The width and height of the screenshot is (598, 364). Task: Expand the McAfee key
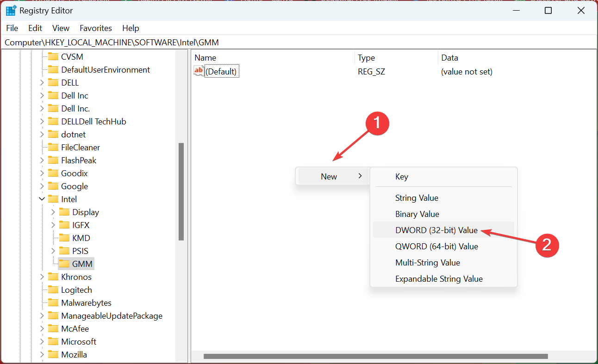coord(42,329)
